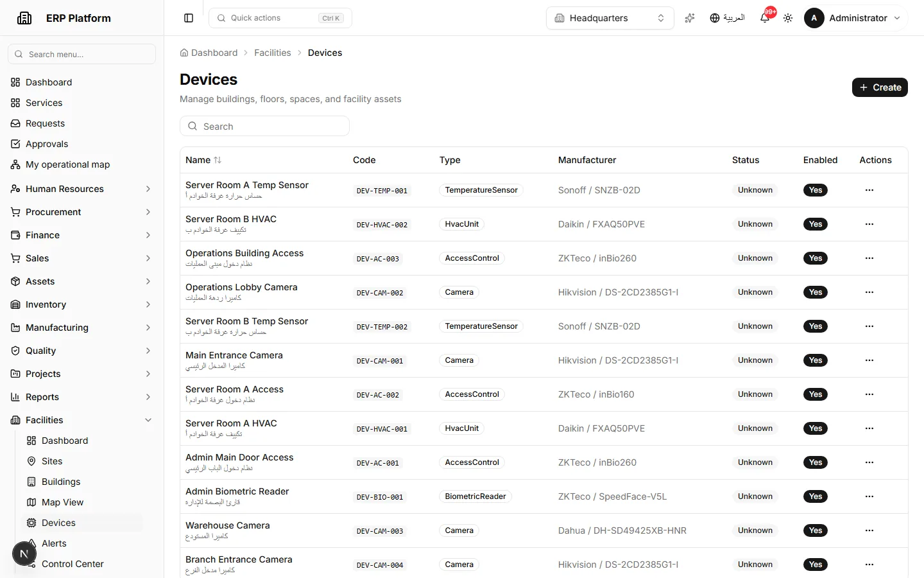
Task: Open the Alerts submenu item
Action: click(82, 543)
